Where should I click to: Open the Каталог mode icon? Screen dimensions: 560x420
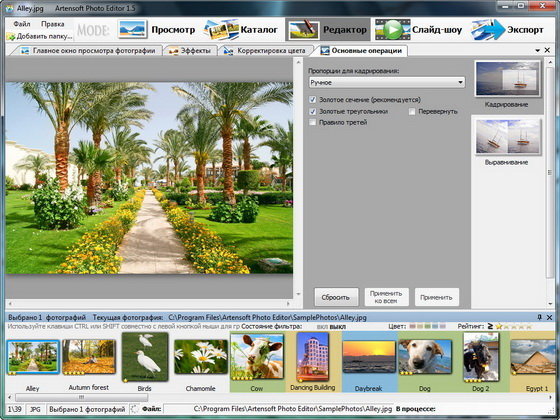(221, 29)
